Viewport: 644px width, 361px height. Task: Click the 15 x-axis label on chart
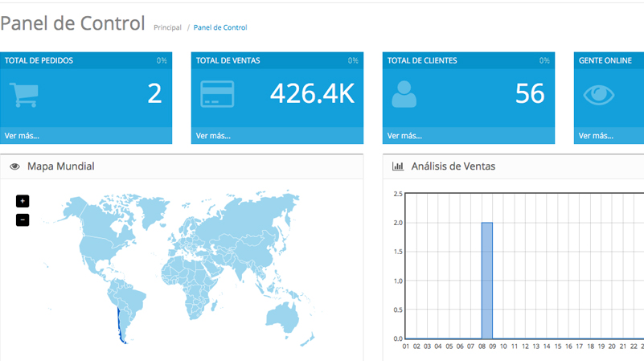click(558, 347)
